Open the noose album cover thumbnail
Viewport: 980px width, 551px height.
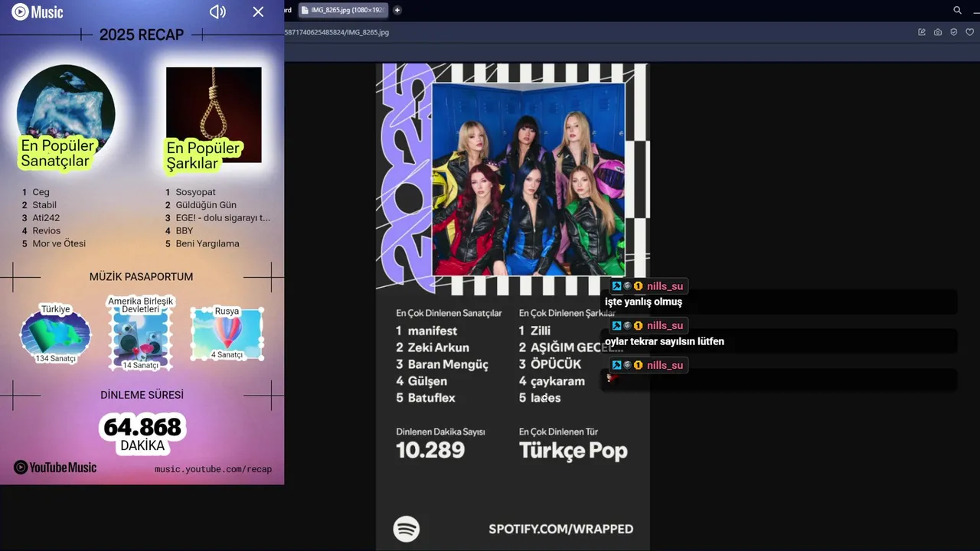coord(214,115)
